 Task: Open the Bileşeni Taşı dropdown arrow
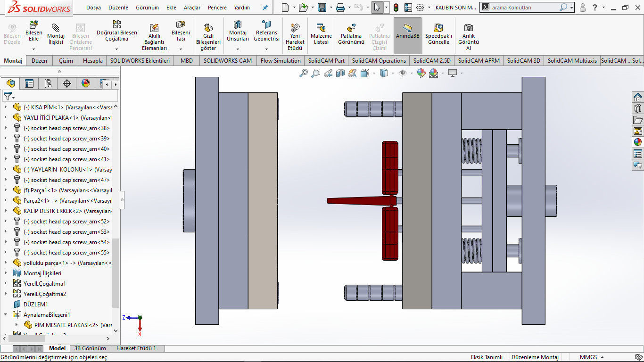(x=181, y=49)
